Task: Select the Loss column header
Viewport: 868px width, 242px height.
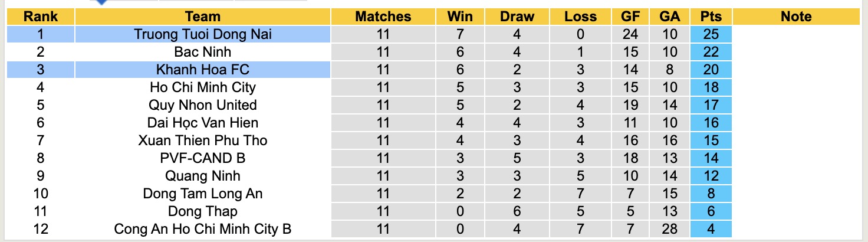Action: (x=580, y=17)
